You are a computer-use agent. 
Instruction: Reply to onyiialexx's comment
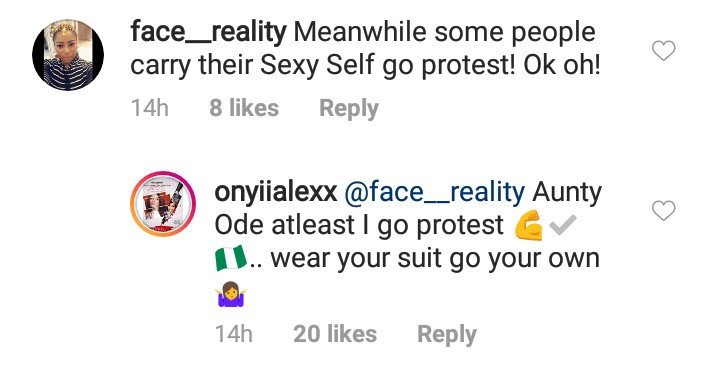coord(446,334)
